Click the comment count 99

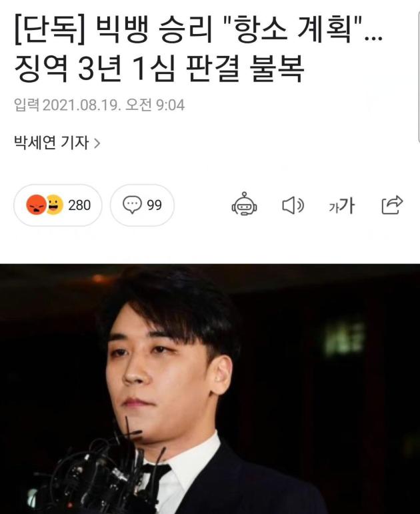154,205
